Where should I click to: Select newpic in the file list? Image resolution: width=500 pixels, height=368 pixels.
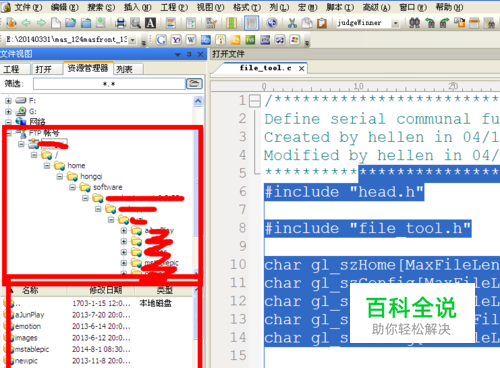coord(26,361)
